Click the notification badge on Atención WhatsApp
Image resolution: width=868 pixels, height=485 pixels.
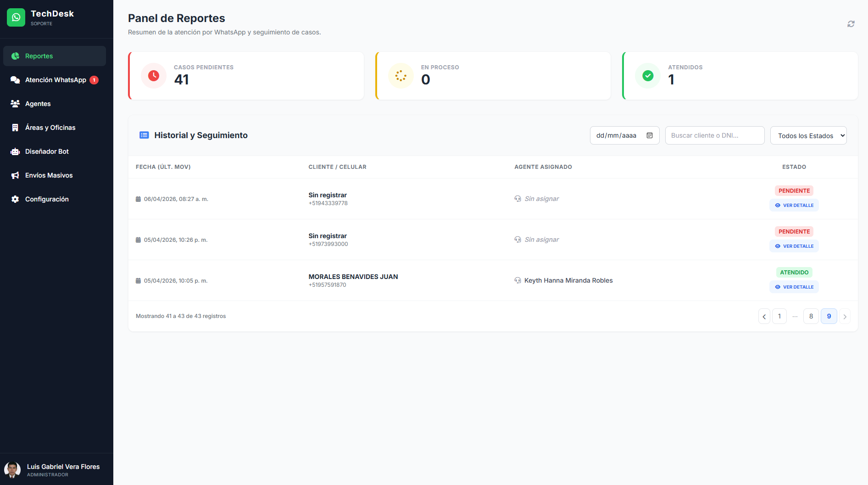[x=94, y=80]
